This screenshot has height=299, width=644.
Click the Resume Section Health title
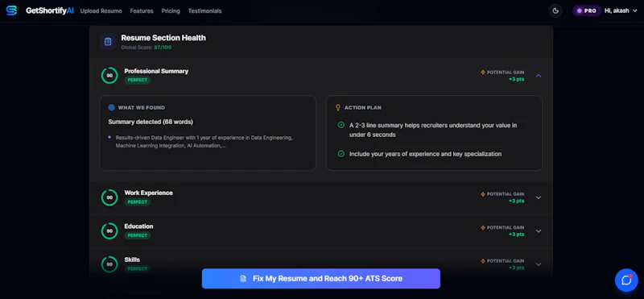163,38
